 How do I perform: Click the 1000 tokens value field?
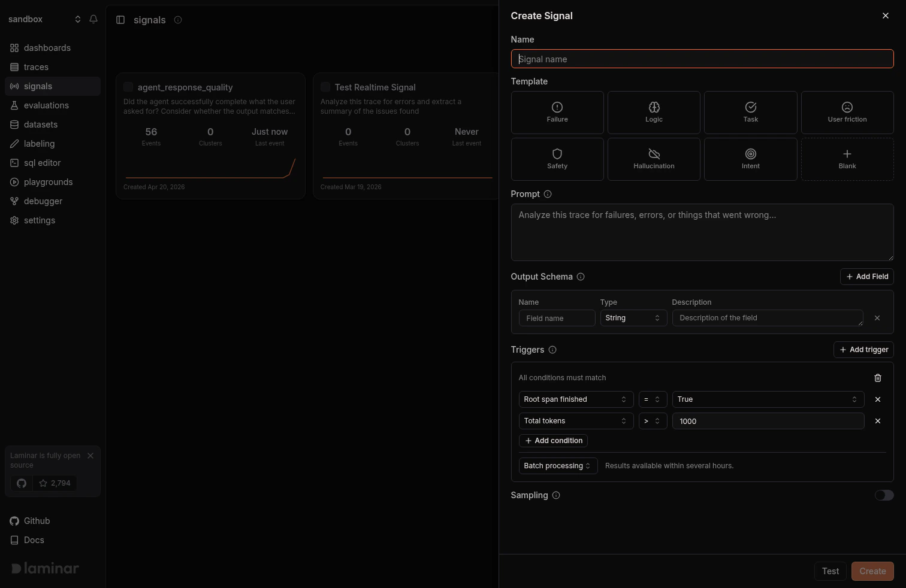click(768, 421)
